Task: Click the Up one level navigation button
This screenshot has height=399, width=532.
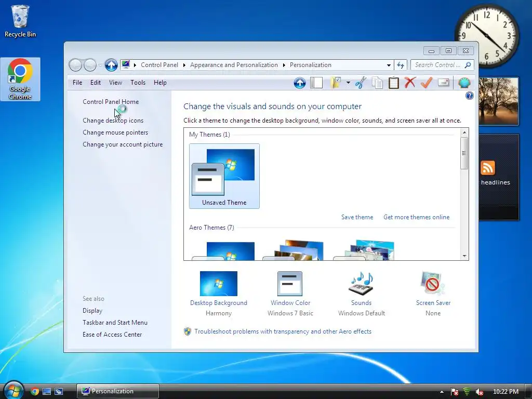Action: point(111,65)
